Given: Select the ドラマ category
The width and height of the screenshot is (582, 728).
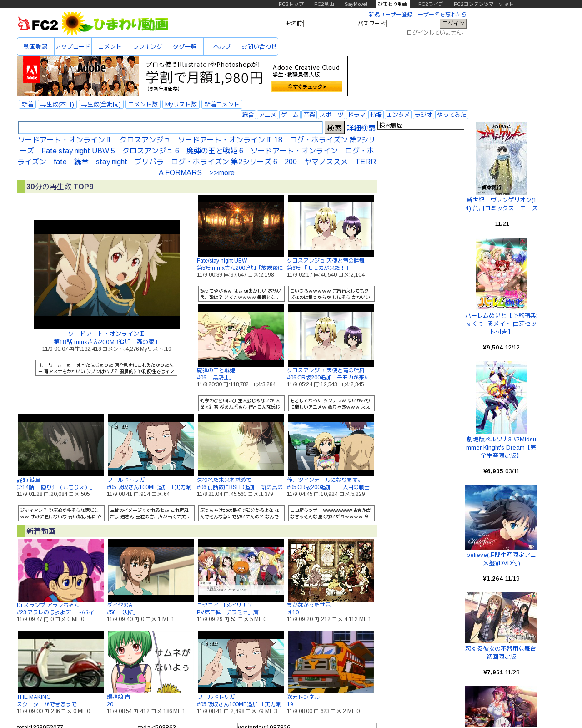Looking at the screenshot, I should [x=356, y=115].
